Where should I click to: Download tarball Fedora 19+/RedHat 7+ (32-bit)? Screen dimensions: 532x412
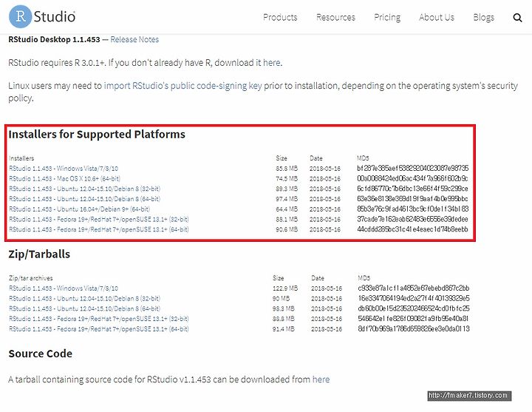click(x=99, y=319)
